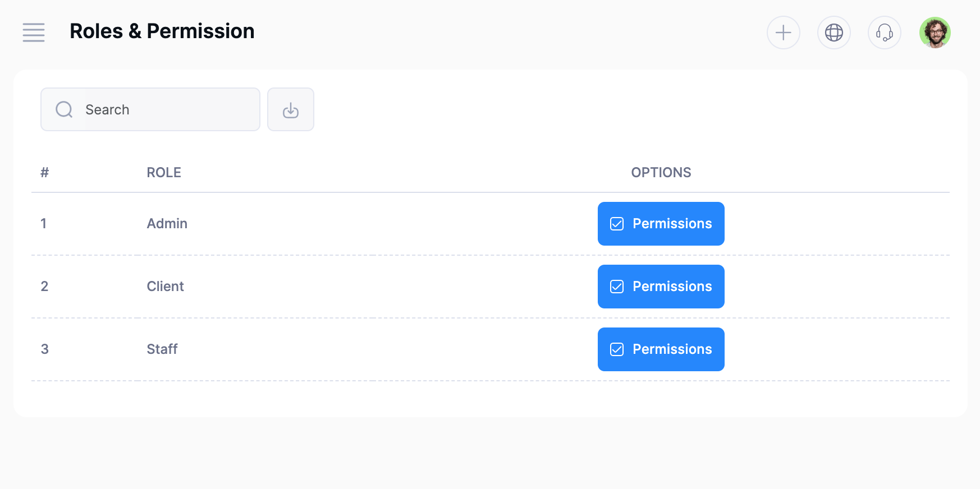Open Permissions for the Admin role
The image size is (980, 489).
point(661,224)
